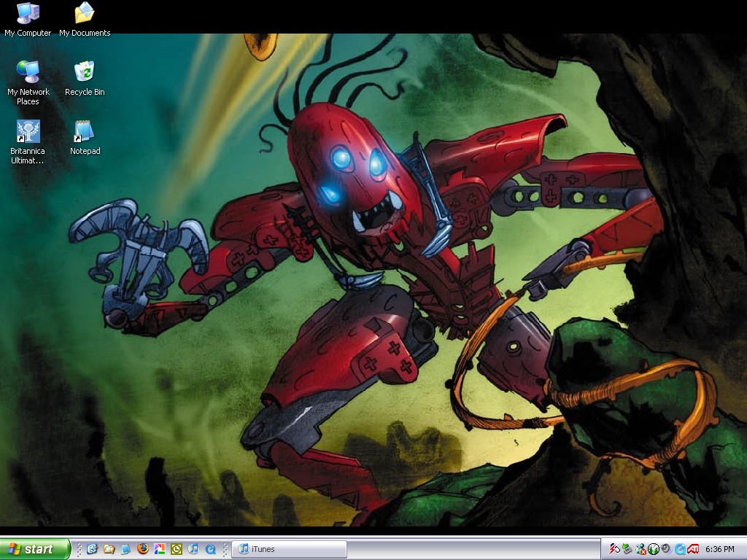
Task: Click the red lightning tray icon
Action: click(614, 549)
